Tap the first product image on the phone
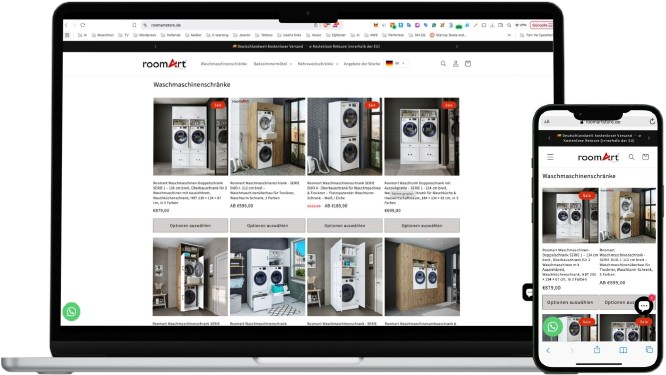The width and height of the screenshot is (666, 375). click(570, 215)
